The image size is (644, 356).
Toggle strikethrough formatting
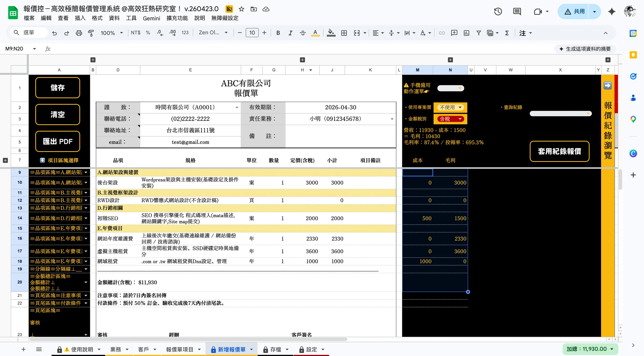303,33
